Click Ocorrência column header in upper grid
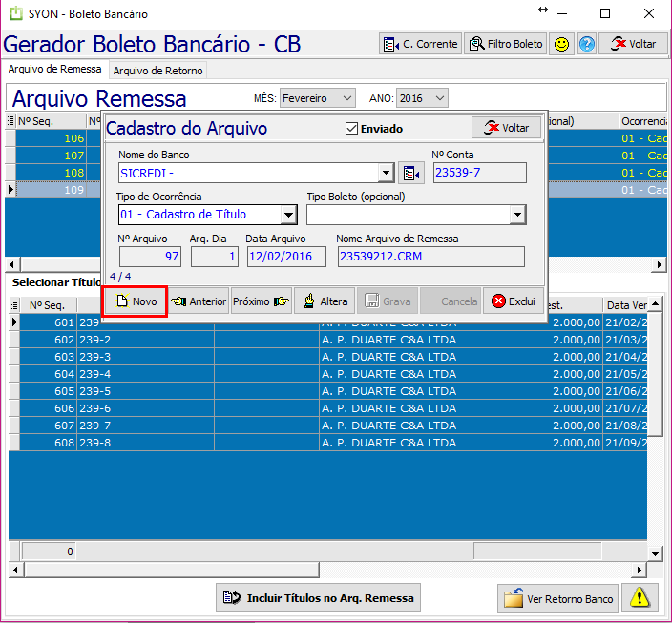The image size is (672, 623). coord(643,122)
